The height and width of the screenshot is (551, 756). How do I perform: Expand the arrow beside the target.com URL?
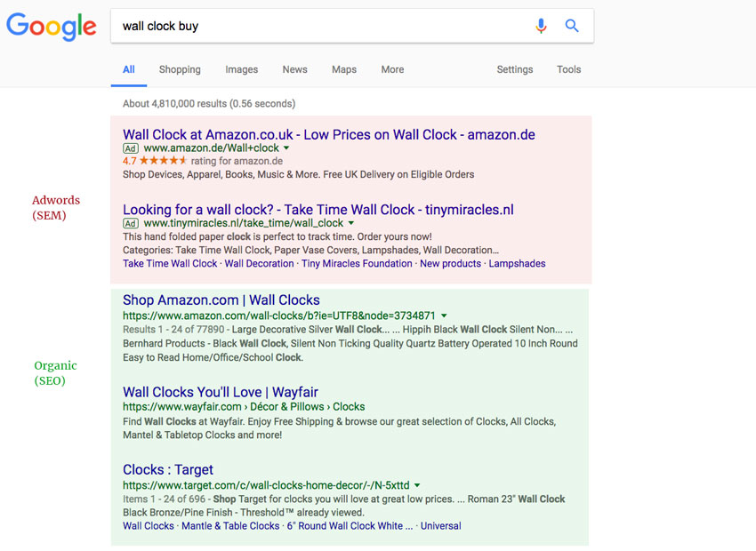(x=417, y=484)
